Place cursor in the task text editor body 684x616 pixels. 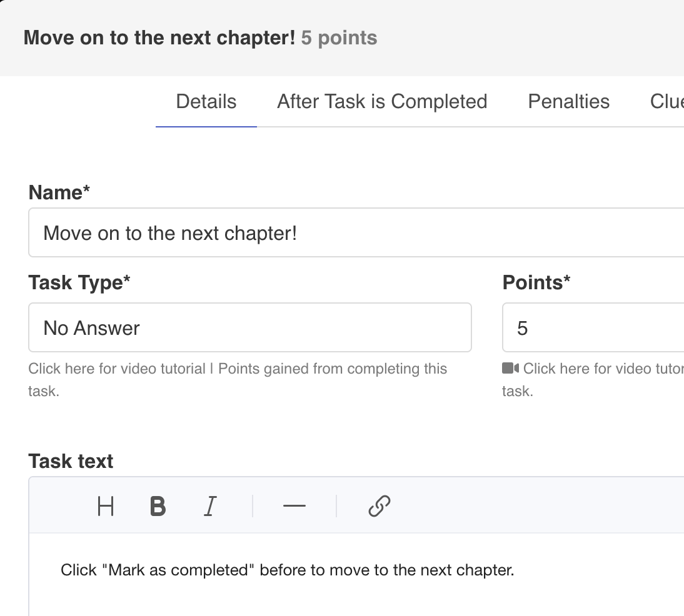point(356,575)
